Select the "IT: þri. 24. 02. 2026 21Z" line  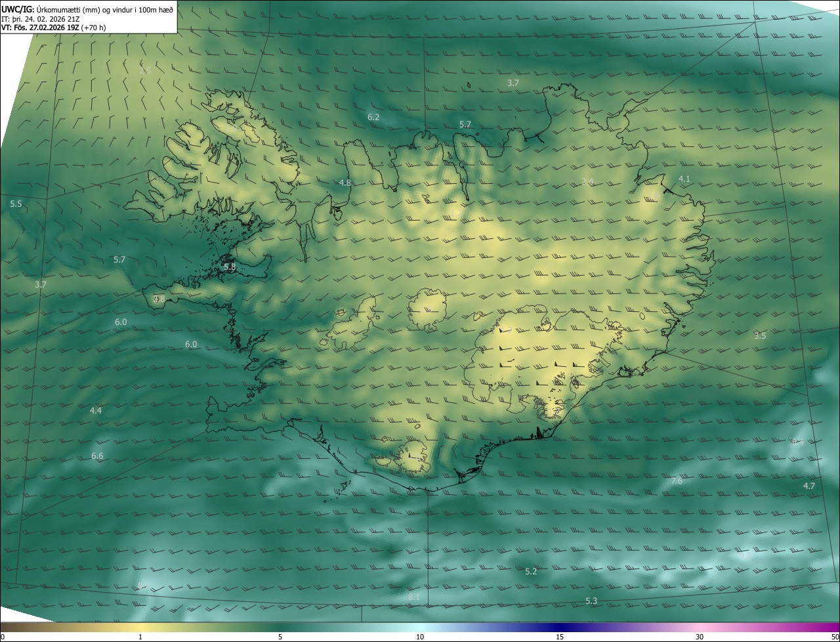41,19
